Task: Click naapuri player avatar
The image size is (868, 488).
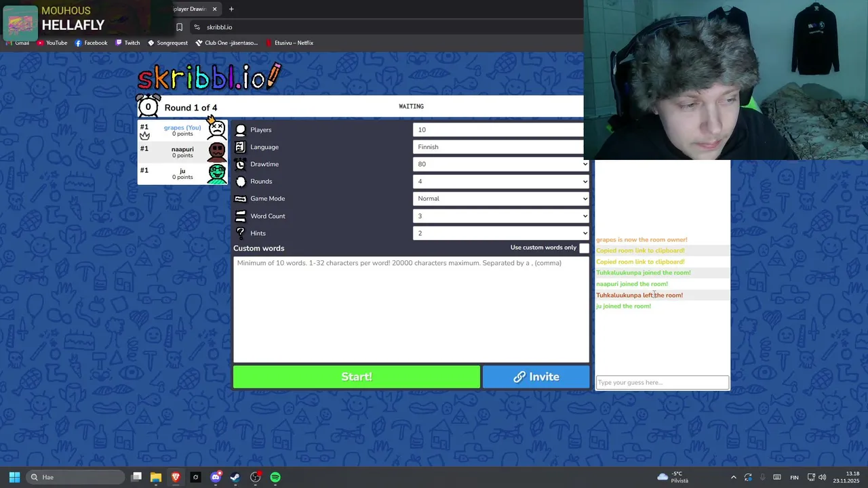Action: (x=217, y=152)
